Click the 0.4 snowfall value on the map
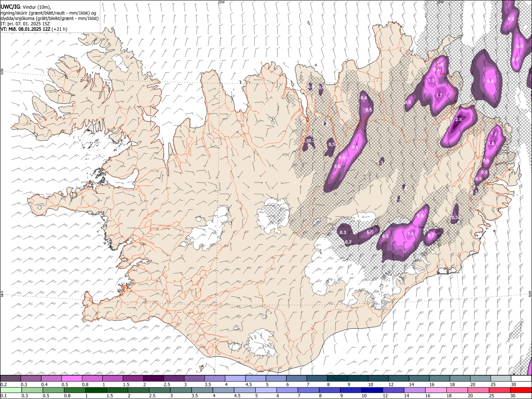The image size is (532, 399). tap(364, 98)
